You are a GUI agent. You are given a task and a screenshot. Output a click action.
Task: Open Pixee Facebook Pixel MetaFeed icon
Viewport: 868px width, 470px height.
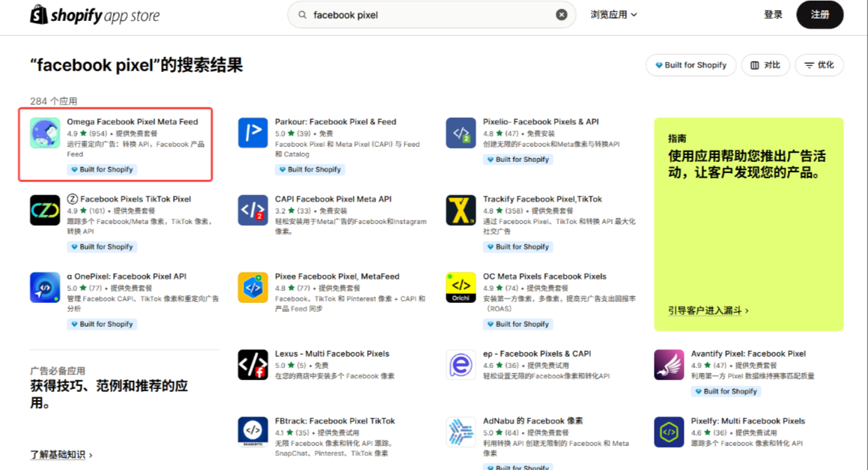pyautogui.click(x=253, y=287)
